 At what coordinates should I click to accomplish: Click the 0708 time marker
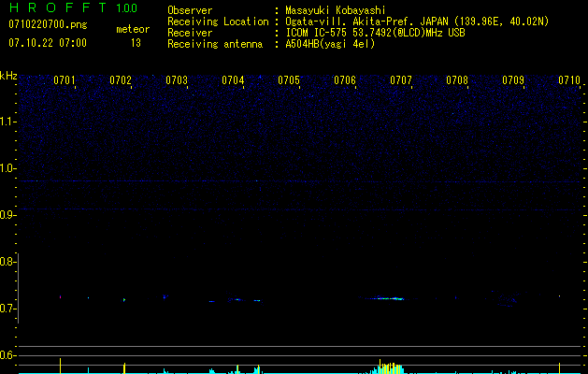457,80
